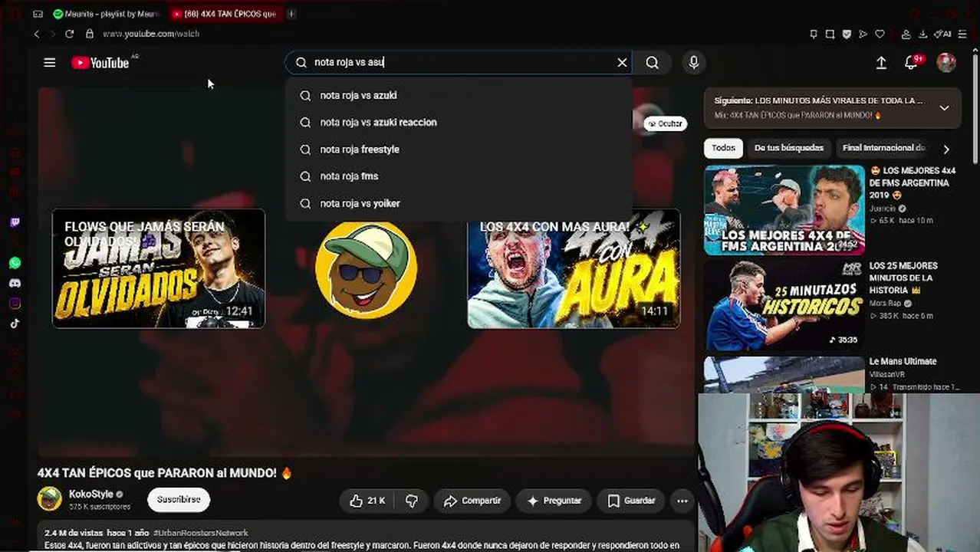Select the 'Todos' filter chip
The image size is (980, 552).
(x=723, y=148)
